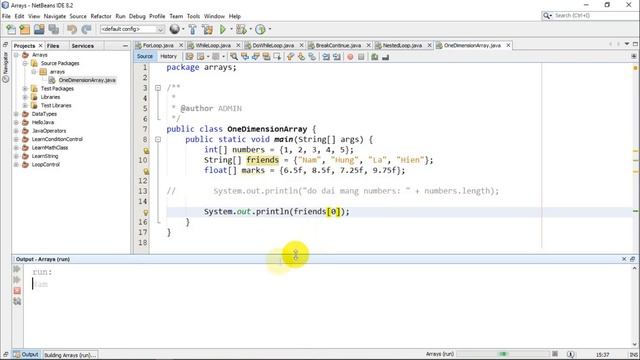This screenshot has height=360, width=640.
Task: Collapse the main method fold on line 8
Action: pyautogui.click(x=158, y=139)
